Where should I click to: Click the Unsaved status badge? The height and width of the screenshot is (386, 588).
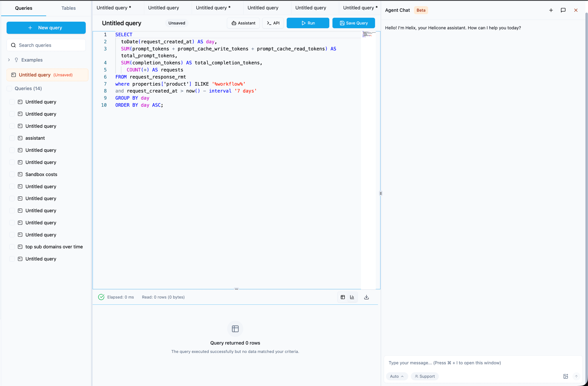click(177, 23)
